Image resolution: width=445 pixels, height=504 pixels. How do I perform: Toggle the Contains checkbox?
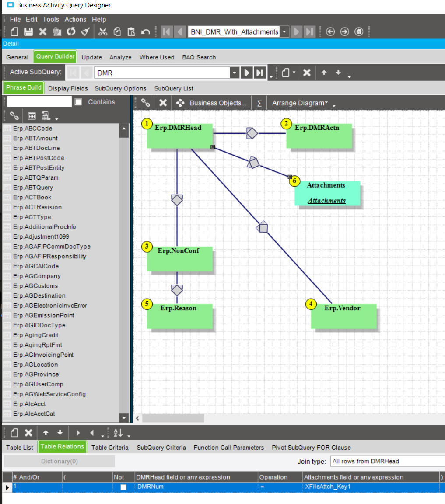point(78,102)
